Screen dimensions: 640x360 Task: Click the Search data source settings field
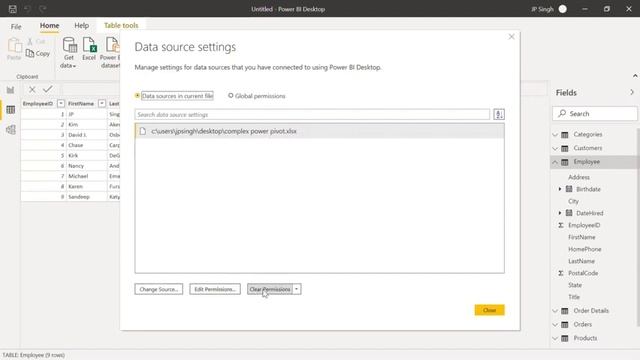tap(312, 115)
